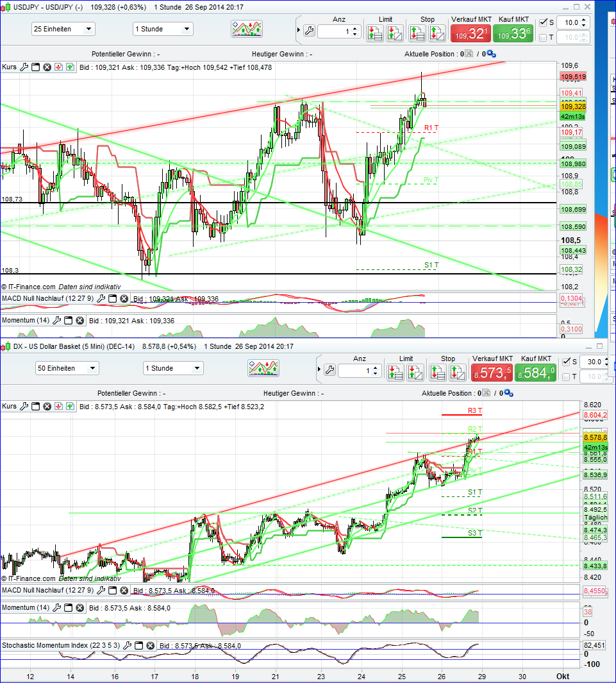Expand the 50 Einheiten dropdown in DX panel
Image resolution: width=616 pixels, height=683 pixels.
click(x=66, y=368)
